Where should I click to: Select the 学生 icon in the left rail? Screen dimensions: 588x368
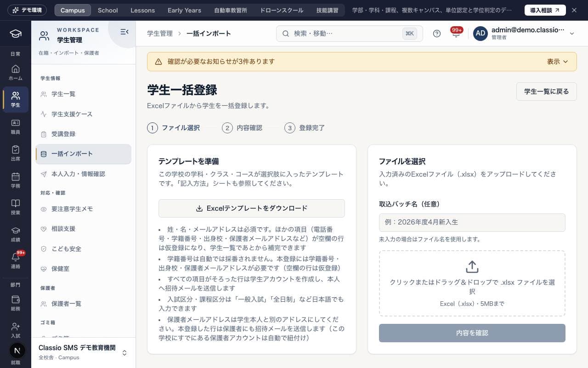[x=16, y=99]
